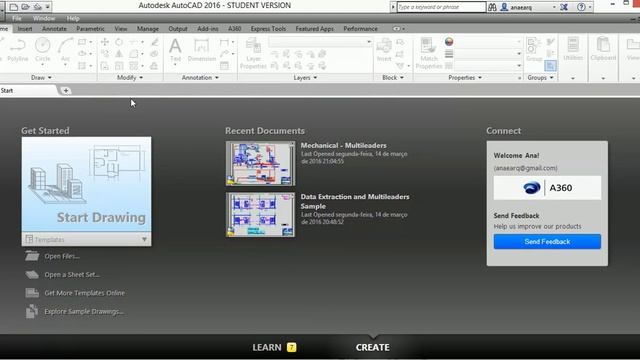
Task: Click the lineweight icon in Properties panel
Action: tap(449, 54)
